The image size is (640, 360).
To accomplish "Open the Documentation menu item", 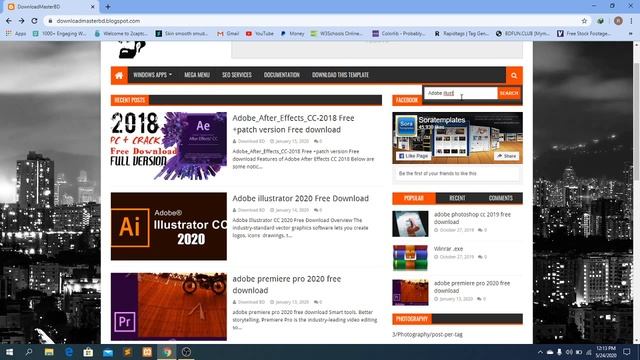I will pos(282,75).
